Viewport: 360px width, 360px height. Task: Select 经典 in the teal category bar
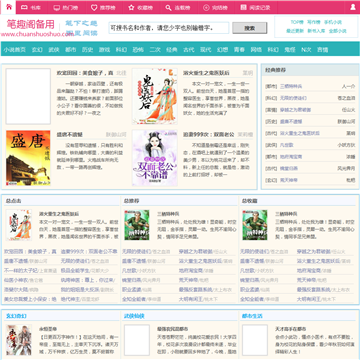pyautogui.click(x=172, y=50)
